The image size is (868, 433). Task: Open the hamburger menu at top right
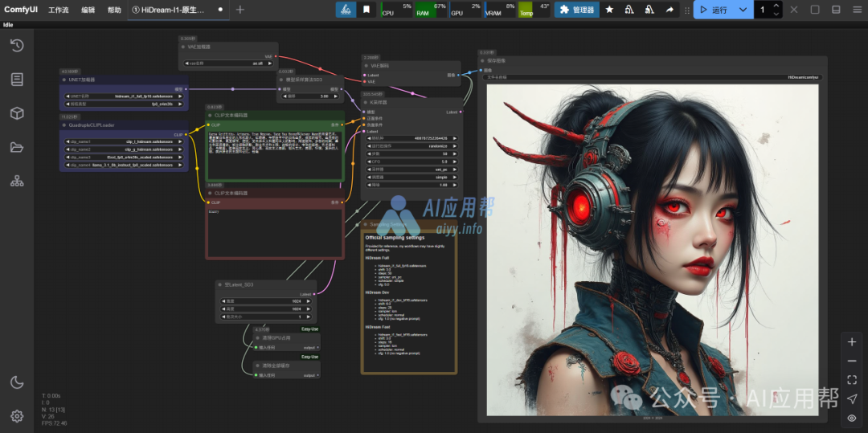[857, 10]
